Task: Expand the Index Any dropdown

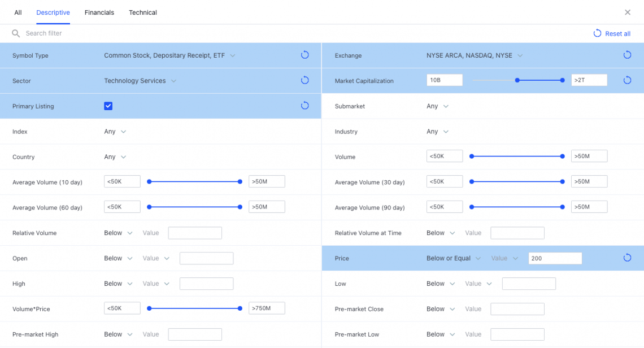Action: tap(115, 132)
